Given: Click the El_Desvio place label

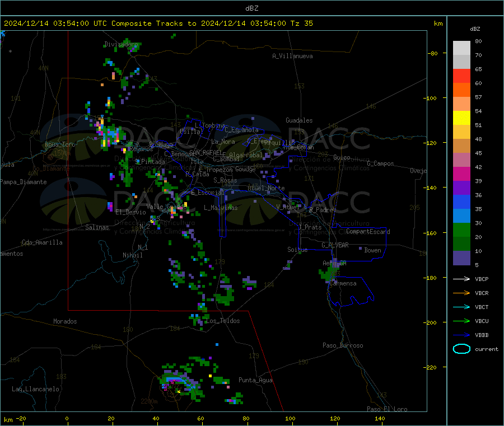Looking at the screenshot, I should 130,212.
